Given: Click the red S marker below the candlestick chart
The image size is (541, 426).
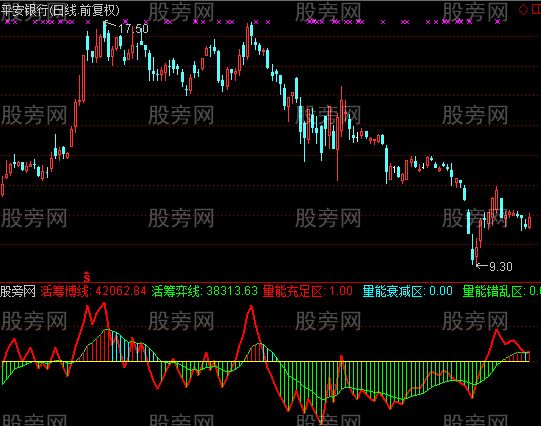Looking at the screenshot, I should (87, 277).
